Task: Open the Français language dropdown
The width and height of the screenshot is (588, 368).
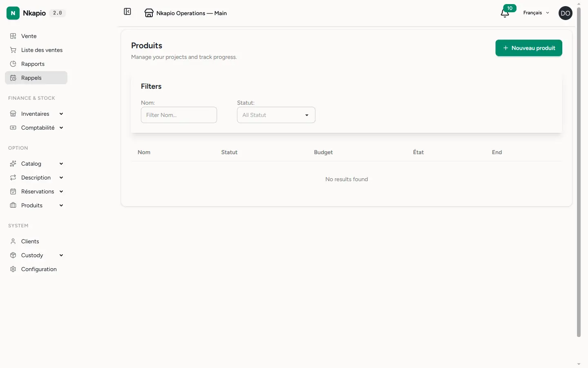Action: (x=536, y=13)
